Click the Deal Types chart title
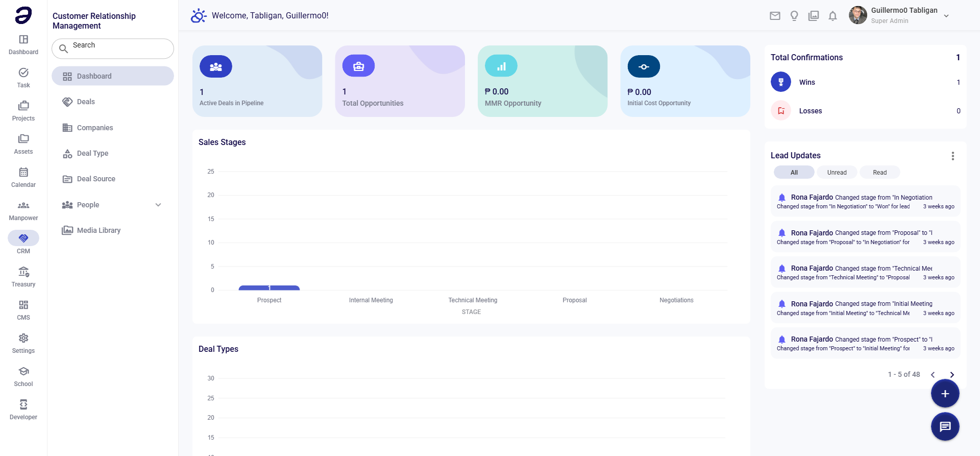Viewport: 980px width, 456px height. [218, 349]
